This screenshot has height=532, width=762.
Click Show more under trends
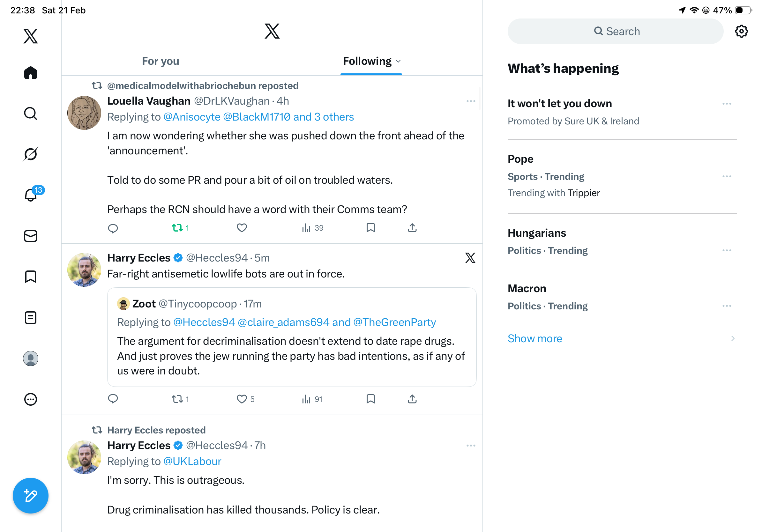pos(535,338)
